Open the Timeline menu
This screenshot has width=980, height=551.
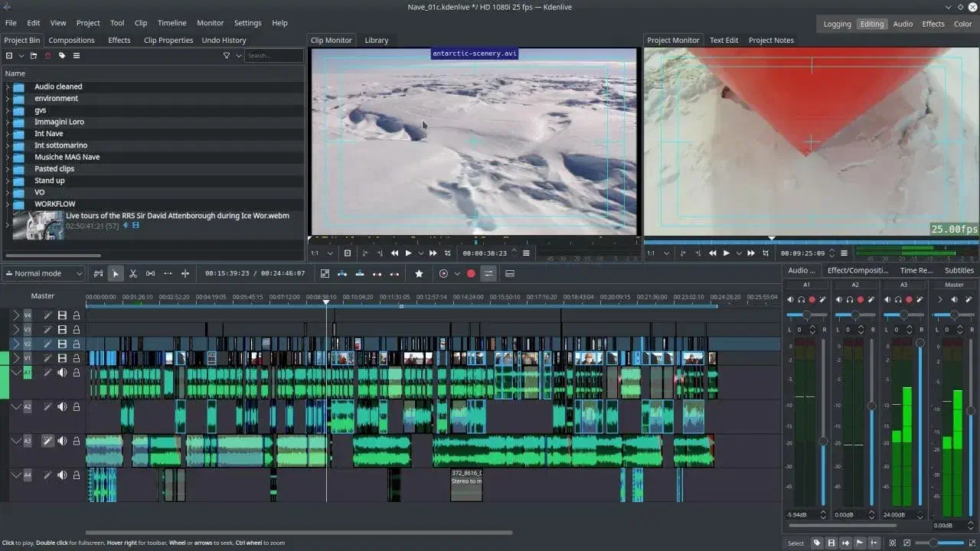pos(171,23)
